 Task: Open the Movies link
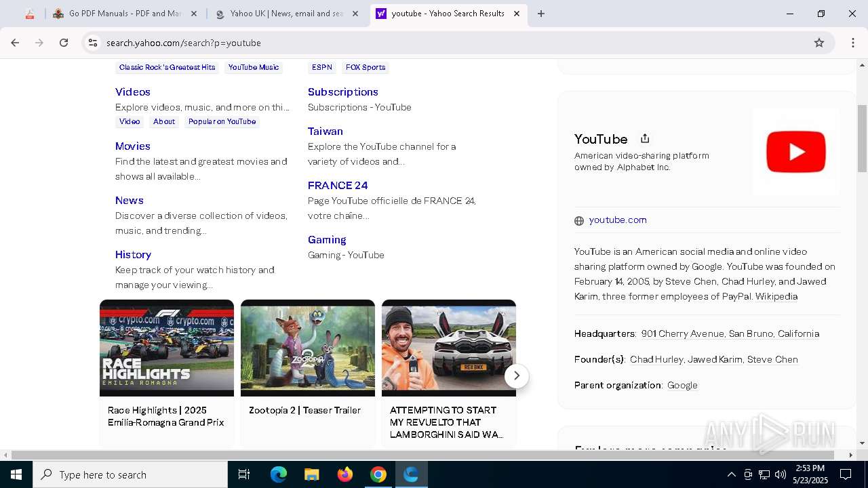click(x=133, y=146)
